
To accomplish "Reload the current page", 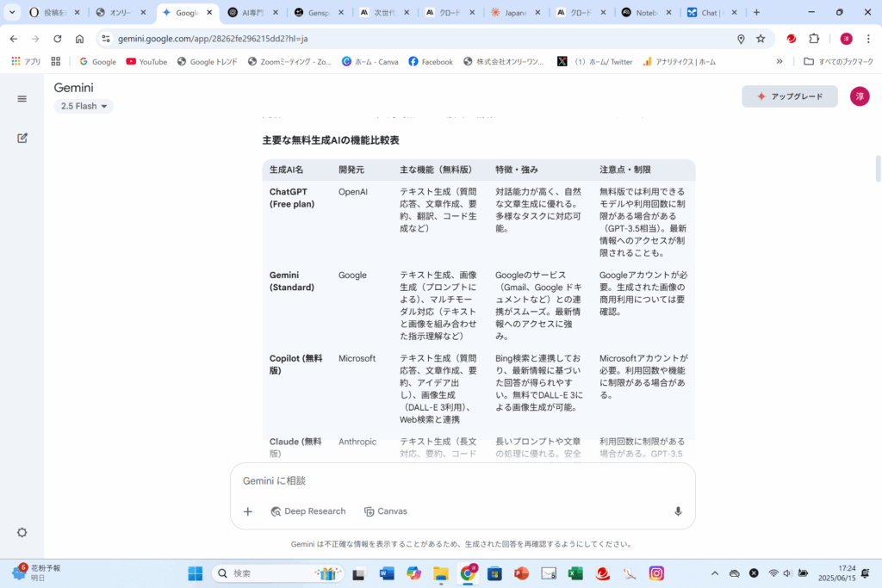I will [58, 39].
